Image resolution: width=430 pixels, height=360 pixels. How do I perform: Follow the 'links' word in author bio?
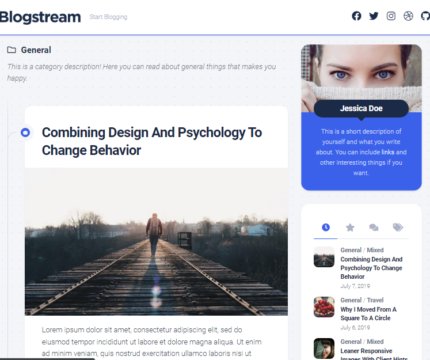point(388,152)
